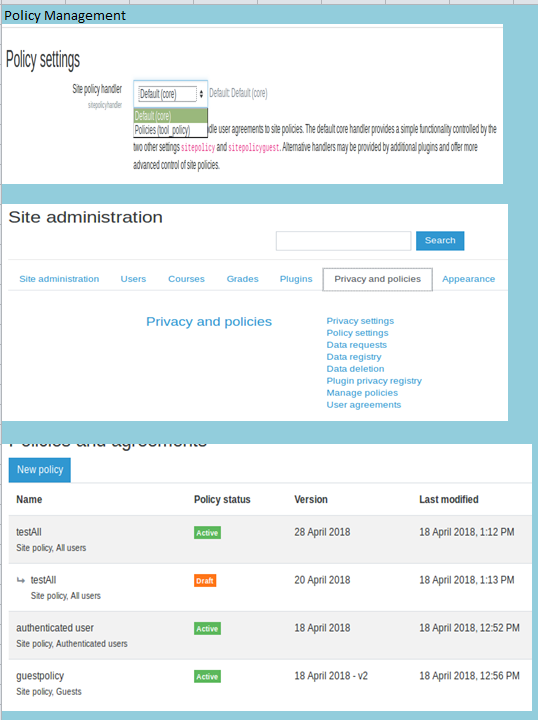
Task: Open the Privacy settings link
Action: tap(360, 321)
